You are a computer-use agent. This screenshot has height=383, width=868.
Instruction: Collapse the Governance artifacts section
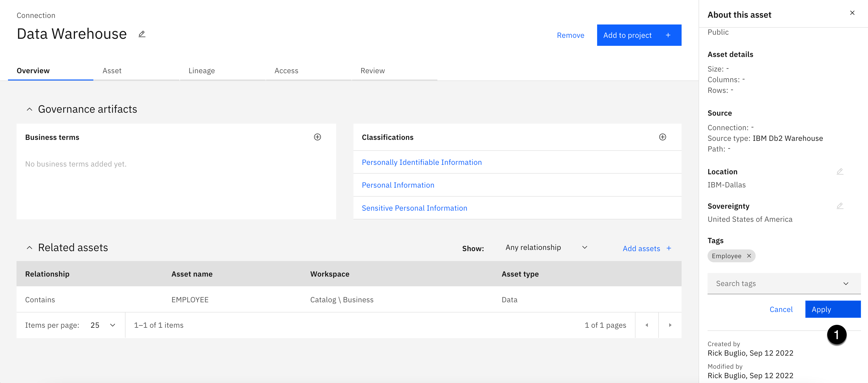click(x=30, y=109)
